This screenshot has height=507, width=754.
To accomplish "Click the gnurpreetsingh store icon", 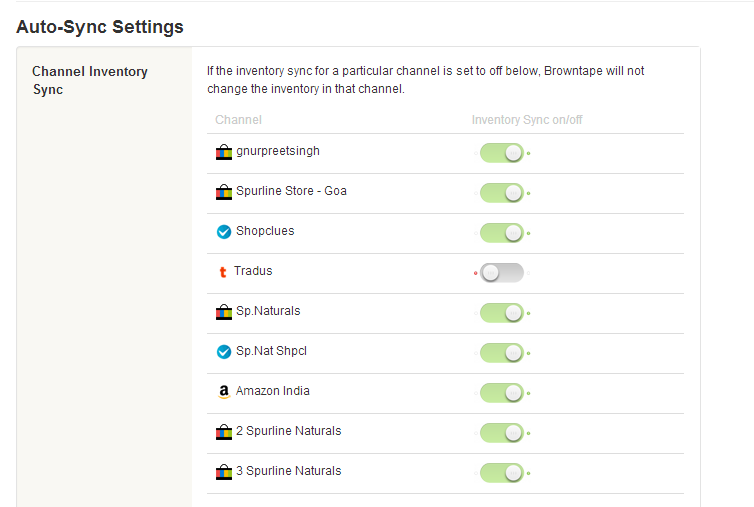I will pos(224,152).
